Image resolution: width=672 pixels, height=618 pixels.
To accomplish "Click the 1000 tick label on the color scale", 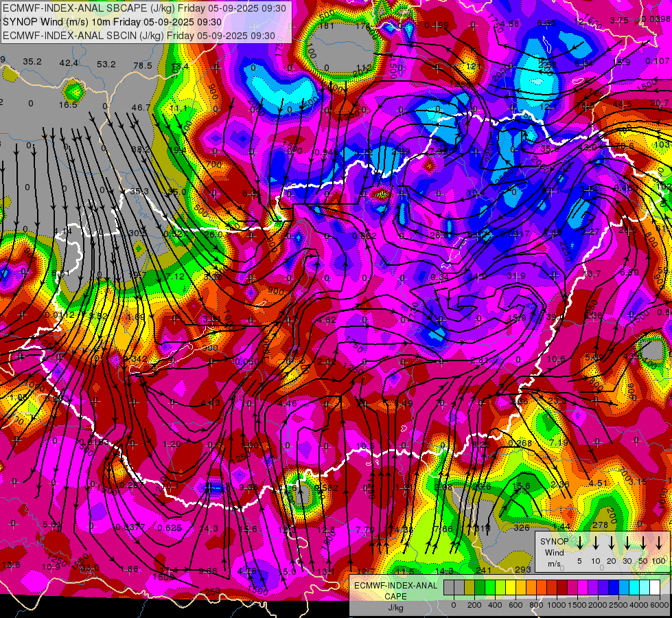I will pos(557,605).
